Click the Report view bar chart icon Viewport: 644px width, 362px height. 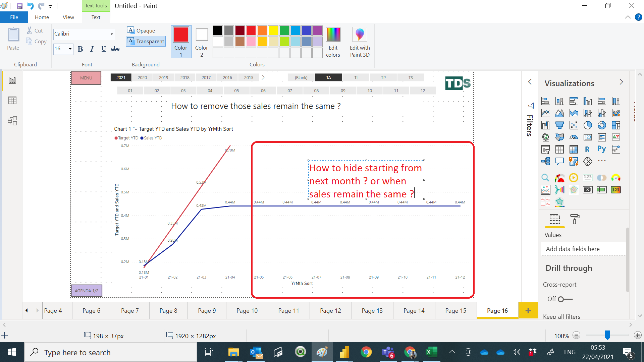click(x=12, y=80)
